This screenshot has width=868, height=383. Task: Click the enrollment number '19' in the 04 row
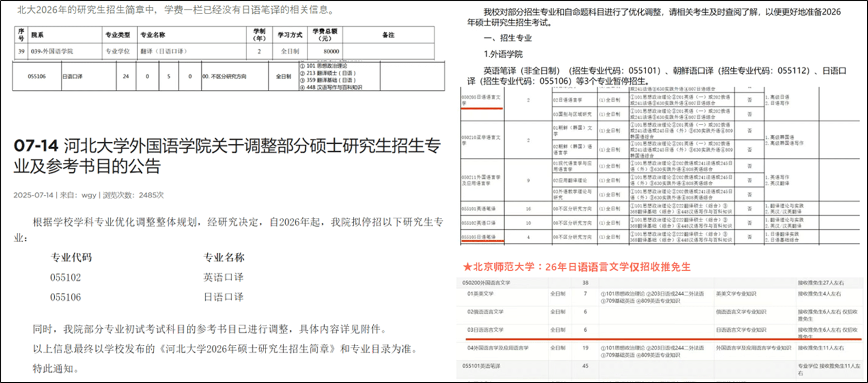(585, 348)
